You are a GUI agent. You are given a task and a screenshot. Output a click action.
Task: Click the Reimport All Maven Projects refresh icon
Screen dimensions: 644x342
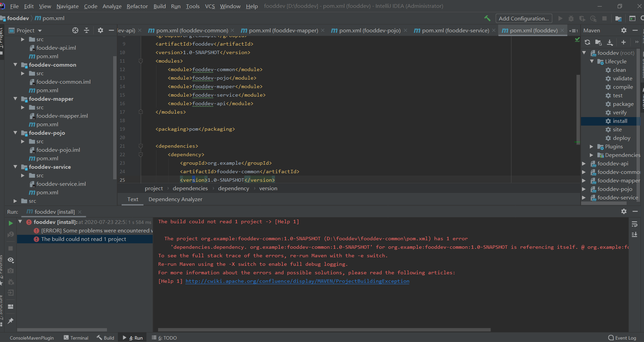[587, 42]
